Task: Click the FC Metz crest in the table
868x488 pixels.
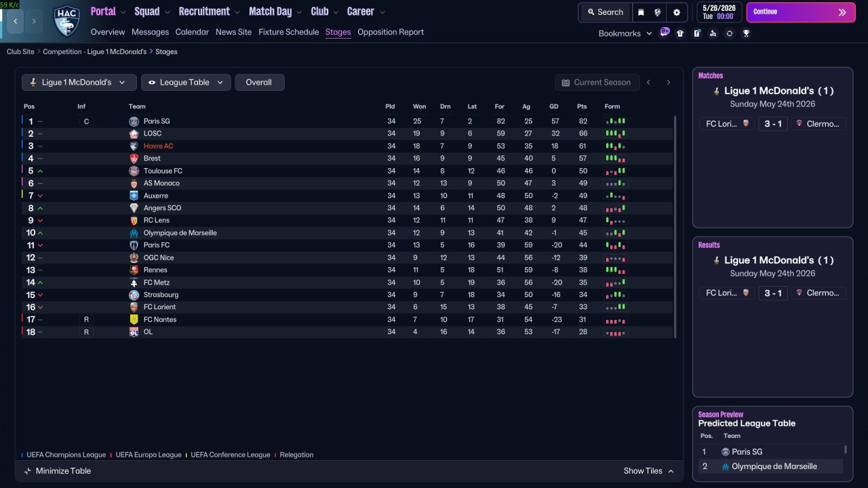Action: click(134, 283)
